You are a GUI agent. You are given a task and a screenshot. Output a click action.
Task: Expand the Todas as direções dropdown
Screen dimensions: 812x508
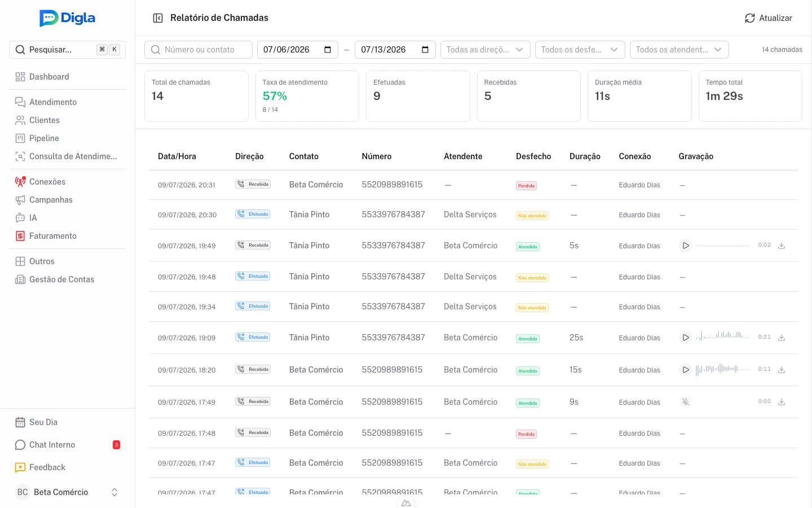[486, 50]
